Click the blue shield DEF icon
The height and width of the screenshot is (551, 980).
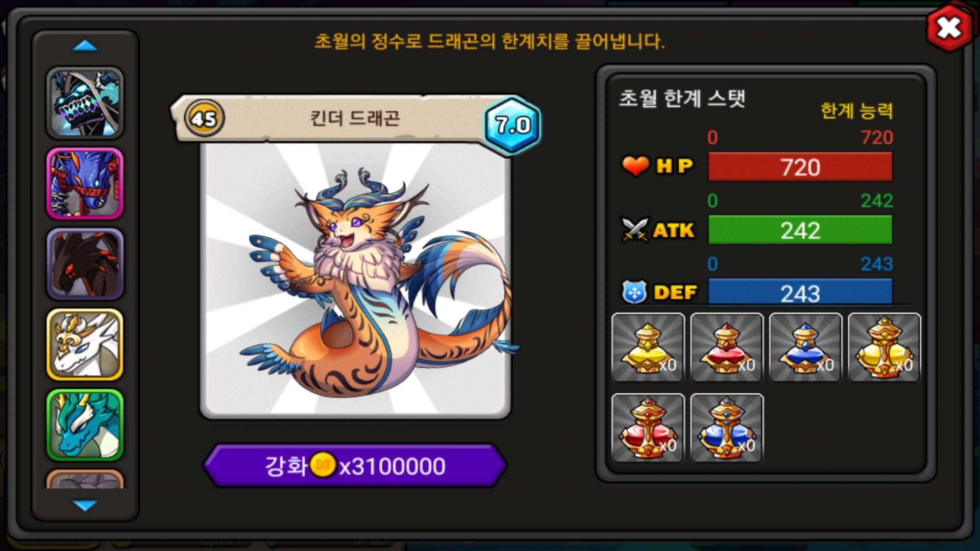[634, 292]
